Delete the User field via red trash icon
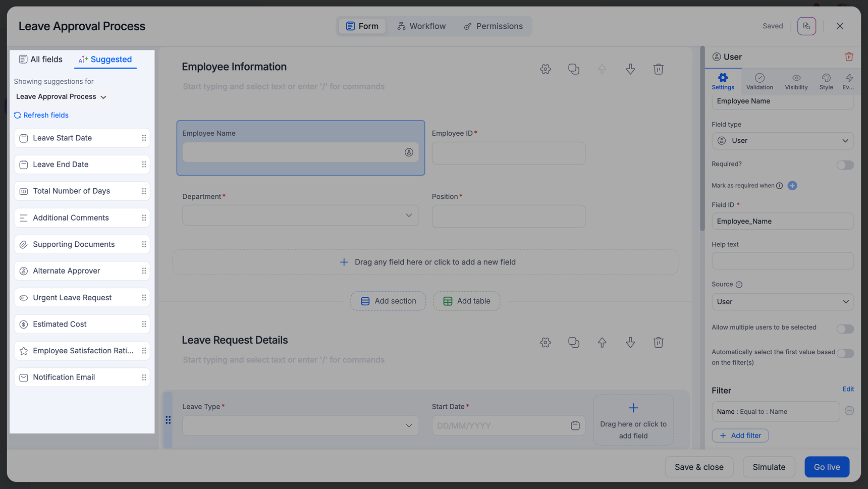 click(849, 57)
